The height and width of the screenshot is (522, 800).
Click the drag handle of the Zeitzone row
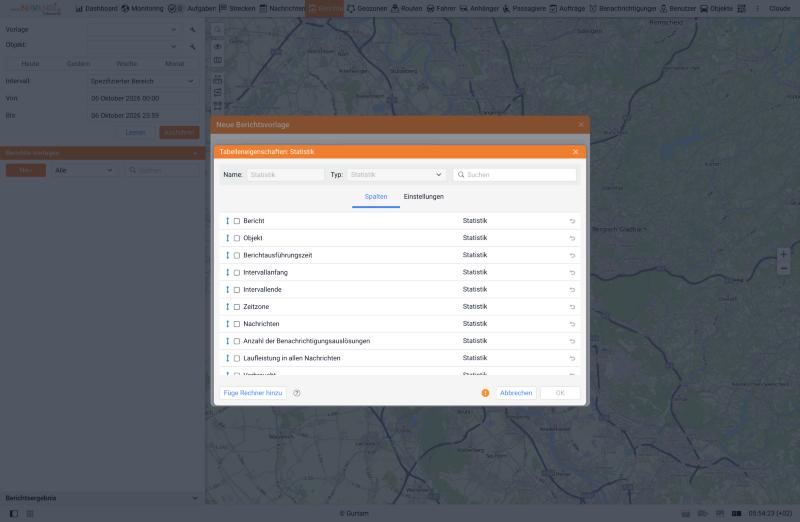(x=228, y=307)
